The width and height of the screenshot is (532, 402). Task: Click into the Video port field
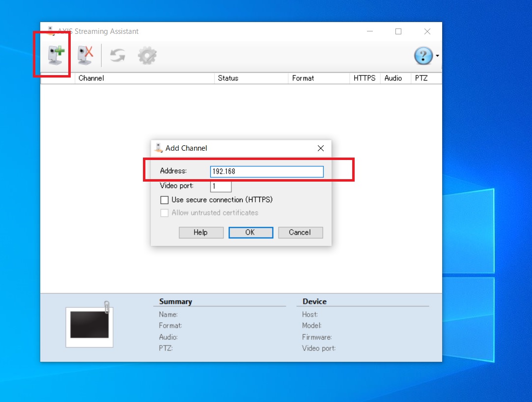pos(221,186)
